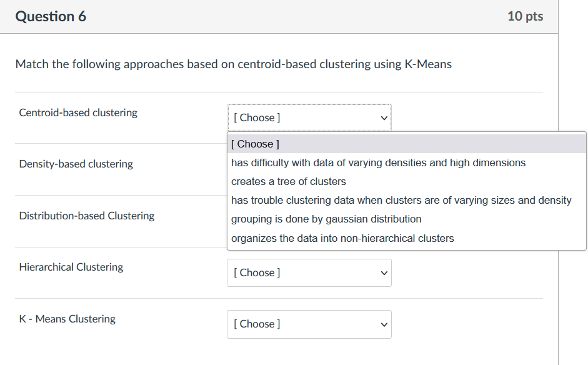Click the chevron on the K - Means dropdown
Screen dimensions: 588x365
382,324
